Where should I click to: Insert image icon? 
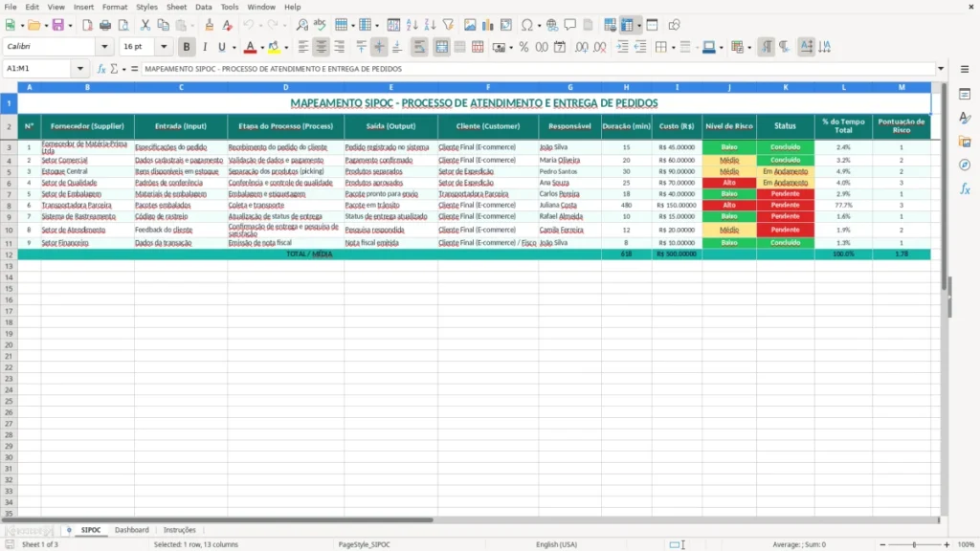coord(470,25)
